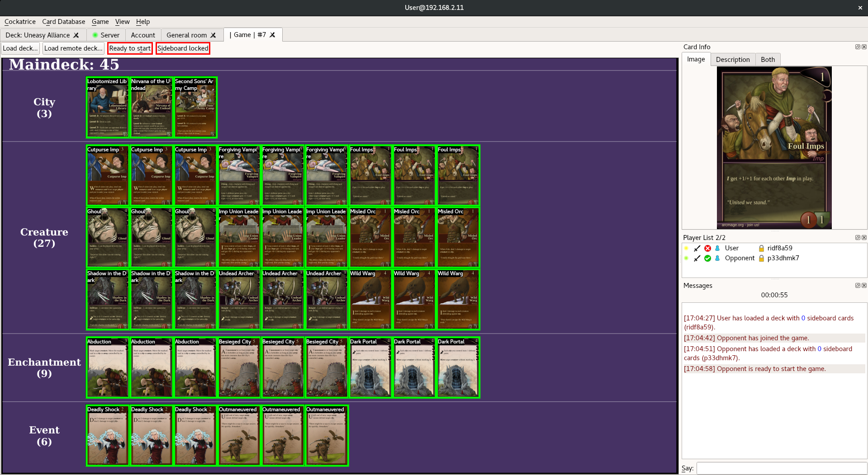Click 'Opponent is ready to start' message
Viewport: 868px width, 475px height.
754,369
